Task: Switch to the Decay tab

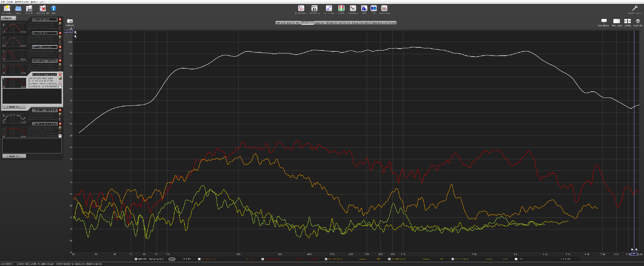Action: (x=355, y=23)
